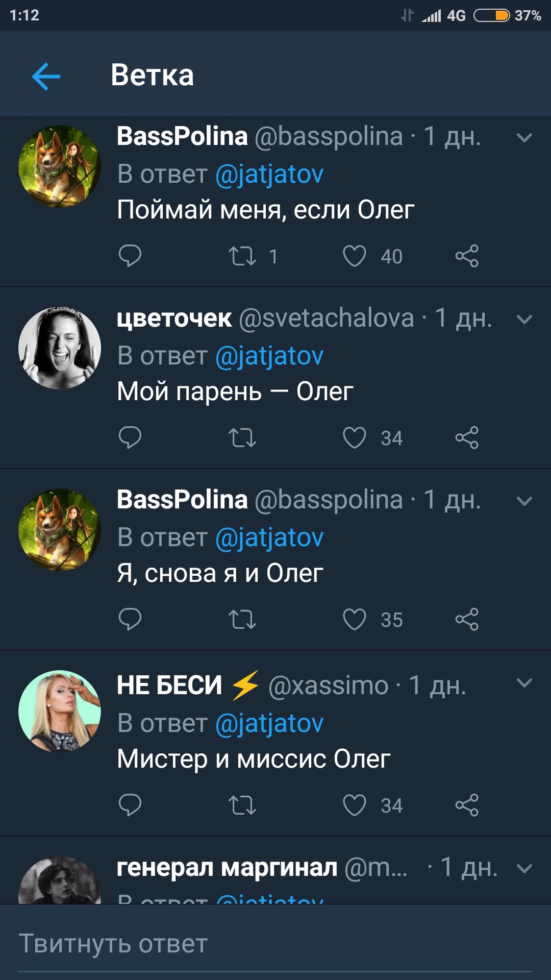The height and width of the screenshot is (980, 551).
Task: Like the 'Мой парень — Олег' tweet
Action: pyautogui.click(x=355, y=437)
